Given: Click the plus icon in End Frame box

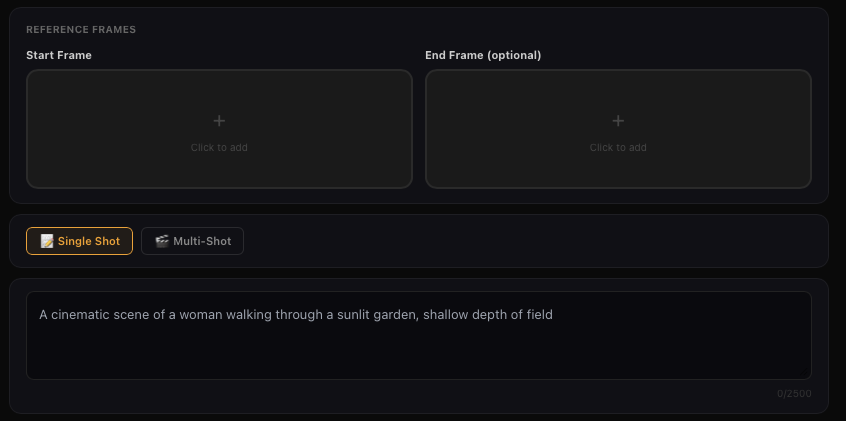Looking at the screenshot, I should 618,121.
